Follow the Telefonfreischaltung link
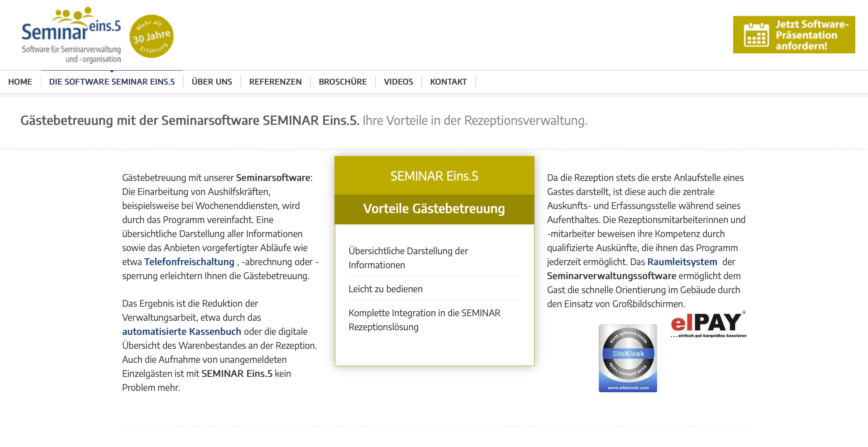 189,262
